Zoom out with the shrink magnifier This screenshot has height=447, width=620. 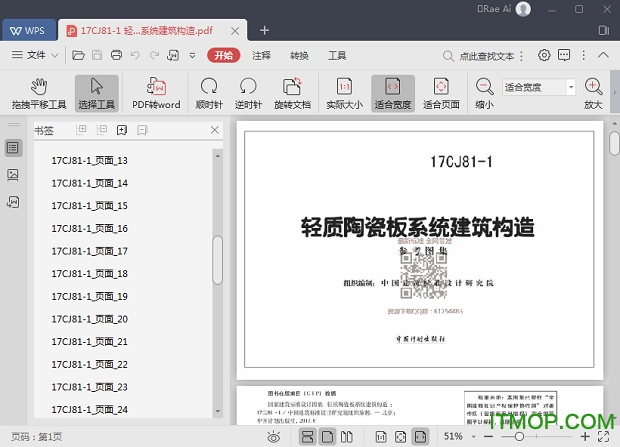(484, 93)
